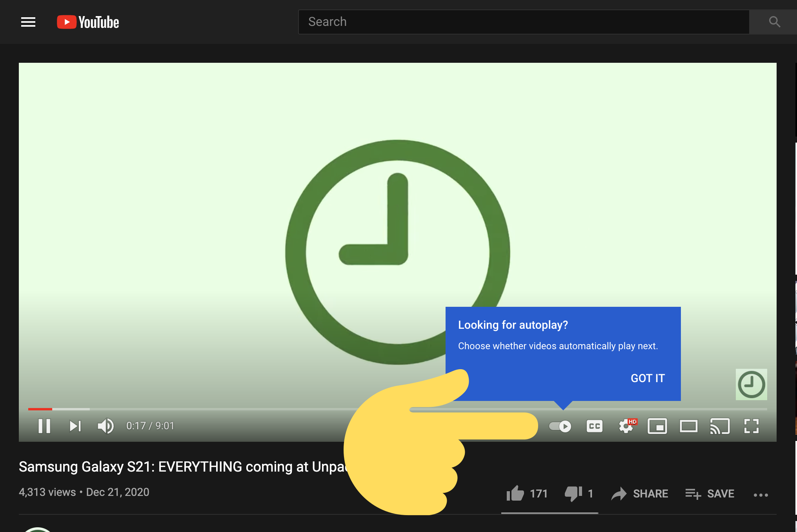Toggle autoplay off
The width and height of the screenshot is (797, 532).
(559, 426)
